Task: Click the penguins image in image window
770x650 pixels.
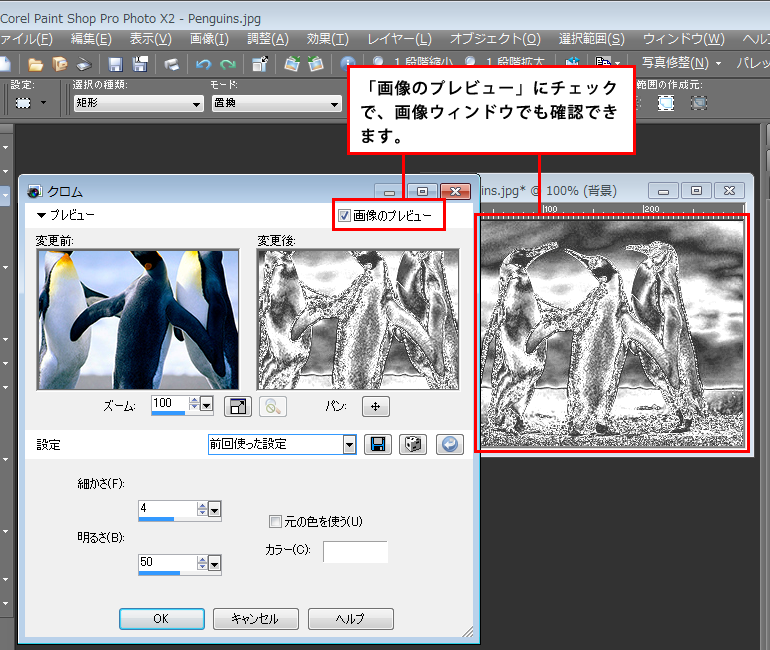Action: [x=612, y=333]
